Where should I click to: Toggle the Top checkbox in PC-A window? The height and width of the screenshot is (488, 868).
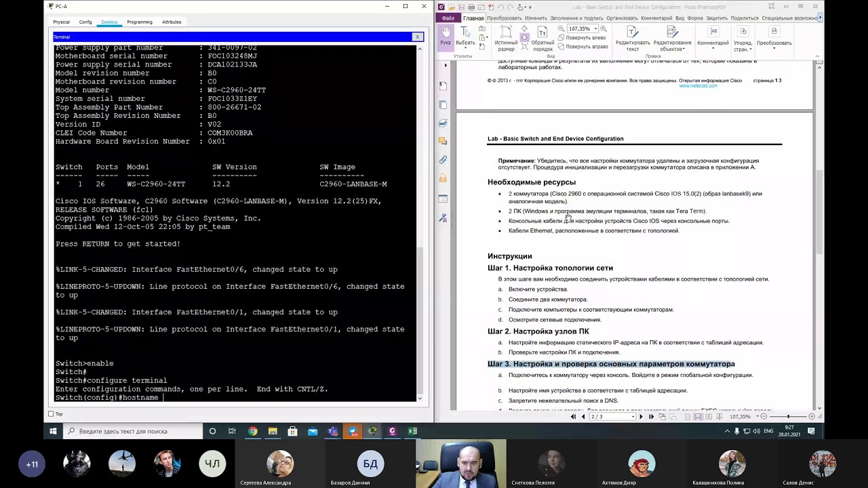[51, 414]
